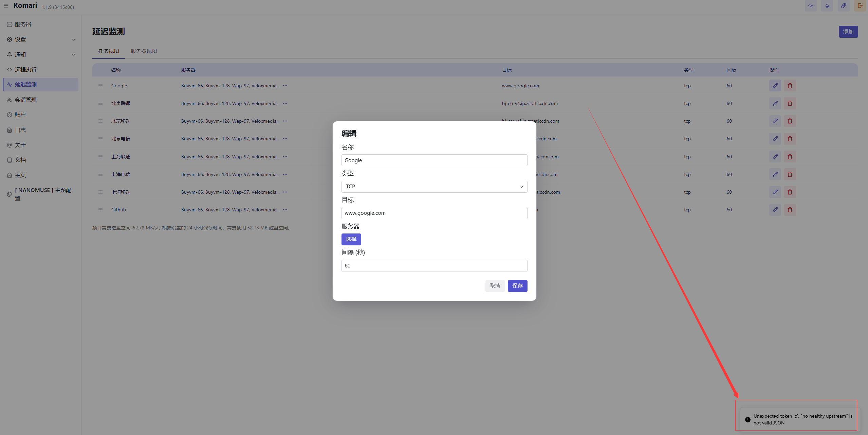Edit the 北京联通 task with pencil icon
This screenshot has height=435, width=868.
tap(775, 103)
